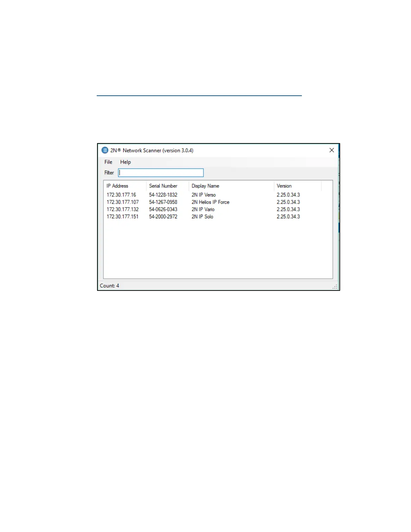
Task: Click version value in 2N IP Solo row
Action: click(x=288, y=217)
